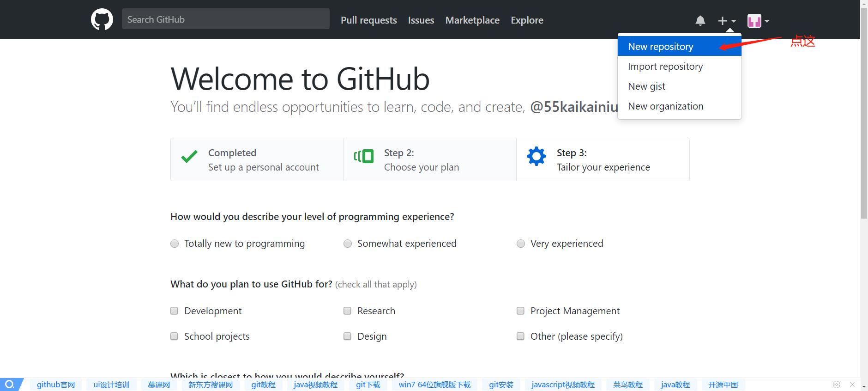Screen dimensions: 868x391
Task: Open the 开源中国 bookmark
Action: point(723,385)
